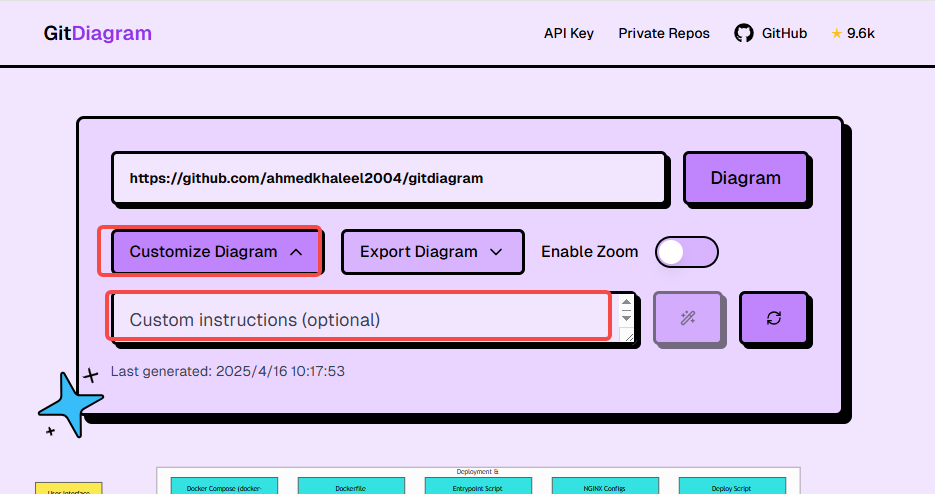This screenshot has width=935, height=494.
Task: Click the yellow star icon
Action: 837,33
